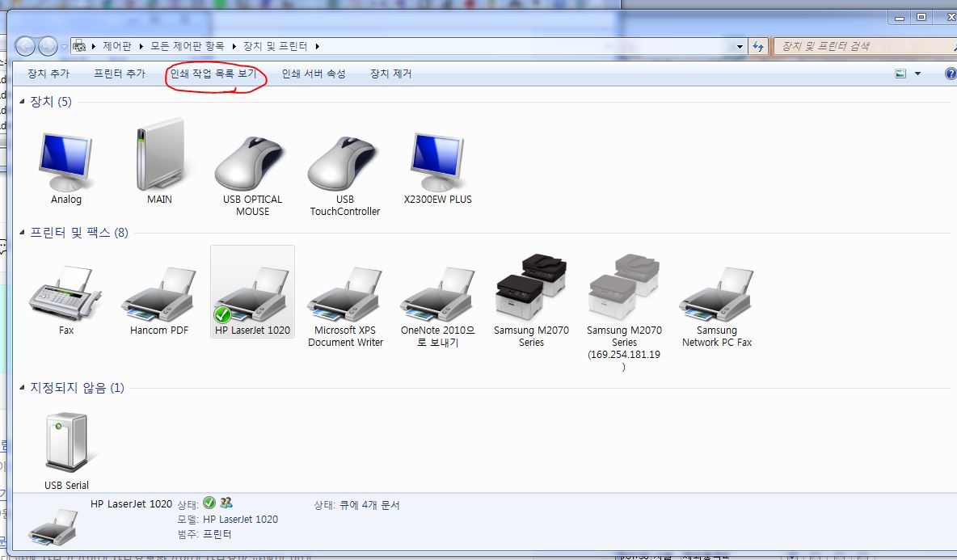The image size is (957, 560).
Task: Collapse the 지정되지 않음 (1) group
Action: coord(22,387)
